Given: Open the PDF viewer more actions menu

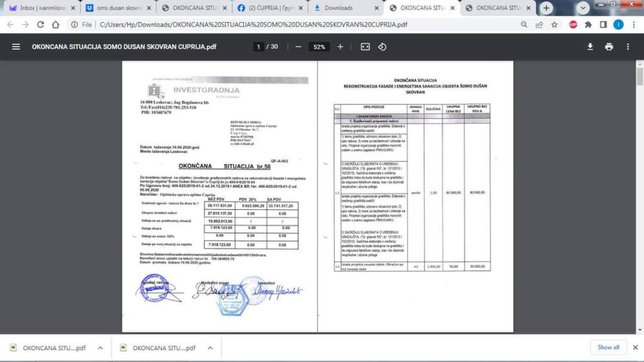Looking at the screenshot, I should 628,47.
